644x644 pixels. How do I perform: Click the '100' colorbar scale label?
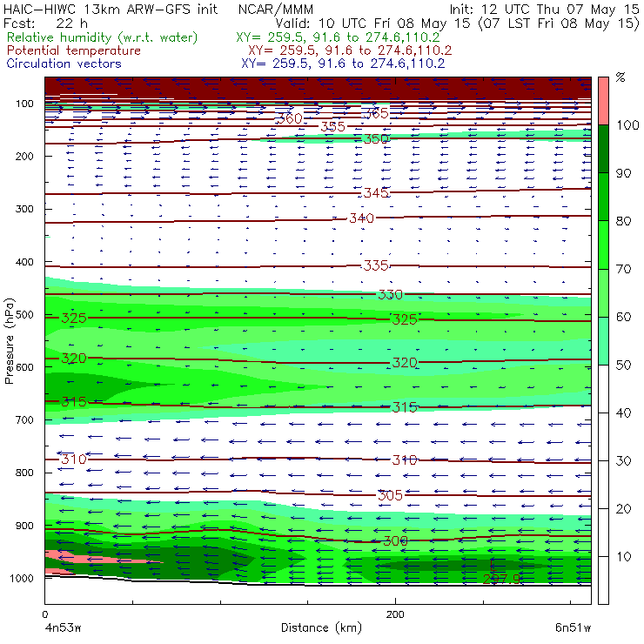[x=627, y=124]
